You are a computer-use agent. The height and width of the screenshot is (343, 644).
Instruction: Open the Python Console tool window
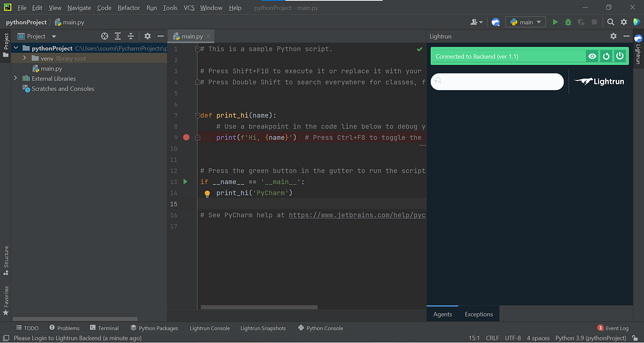pyautogui.click(x=320, y=328)
